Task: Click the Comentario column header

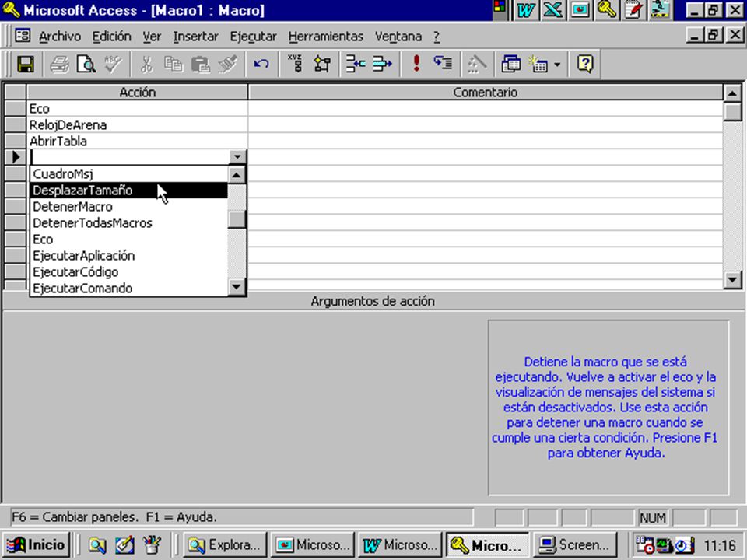Action: (x=485, y=92)
